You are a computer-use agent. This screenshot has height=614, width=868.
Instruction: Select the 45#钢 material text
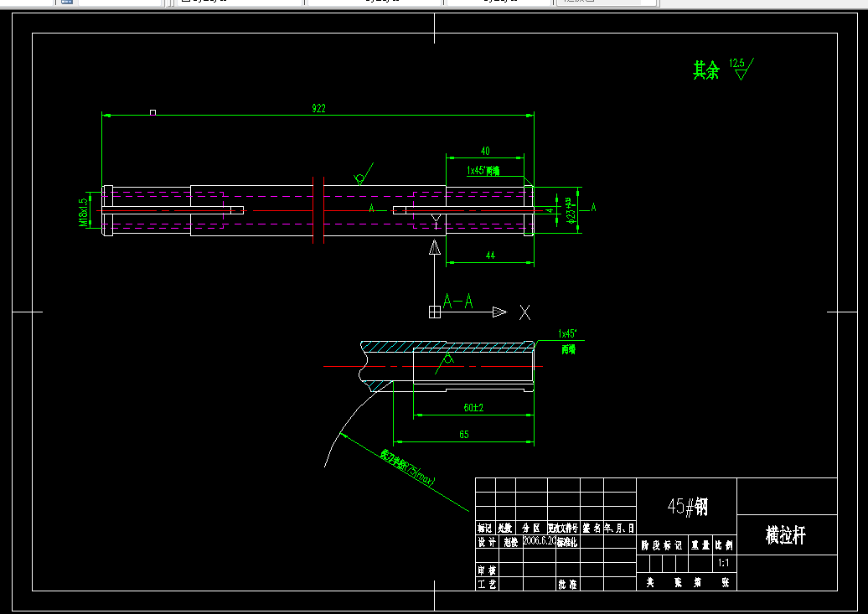click(688, 506)
